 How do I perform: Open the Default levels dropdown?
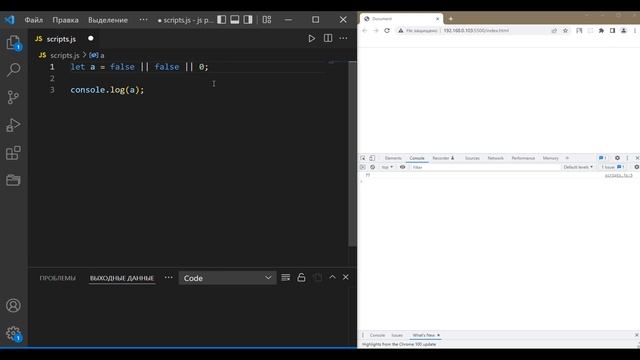point(578,167)
